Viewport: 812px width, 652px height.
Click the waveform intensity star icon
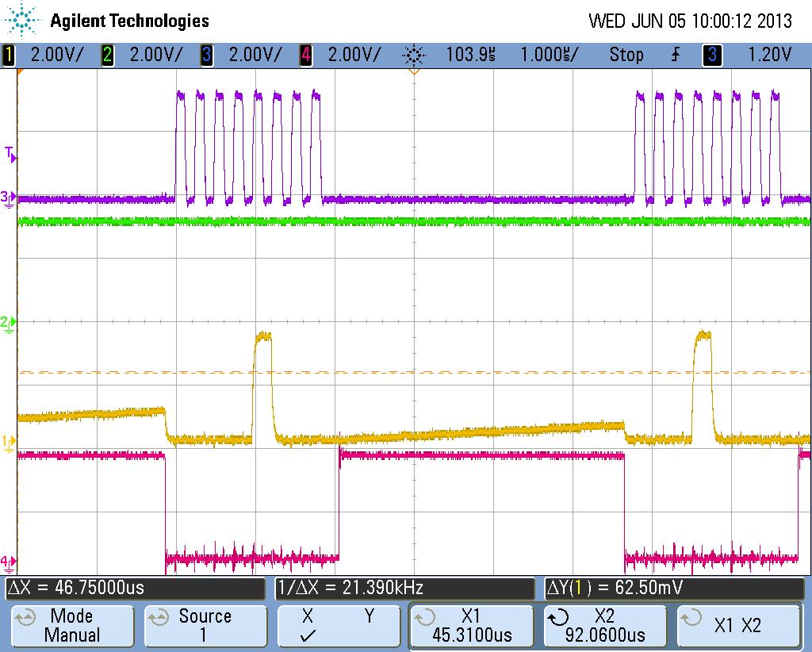coord(416,55)
